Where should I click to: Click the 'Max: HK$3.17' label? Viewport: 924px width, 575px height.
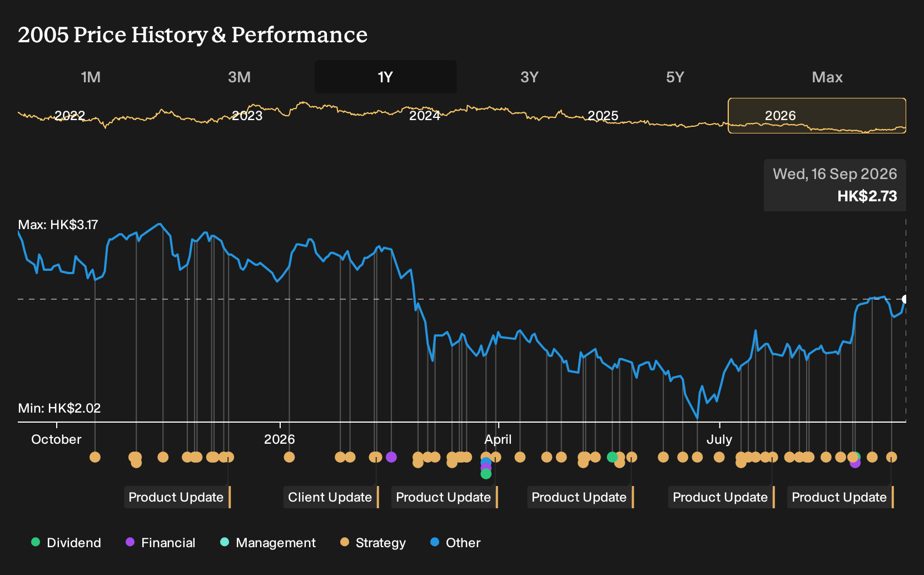pos(58,225)
